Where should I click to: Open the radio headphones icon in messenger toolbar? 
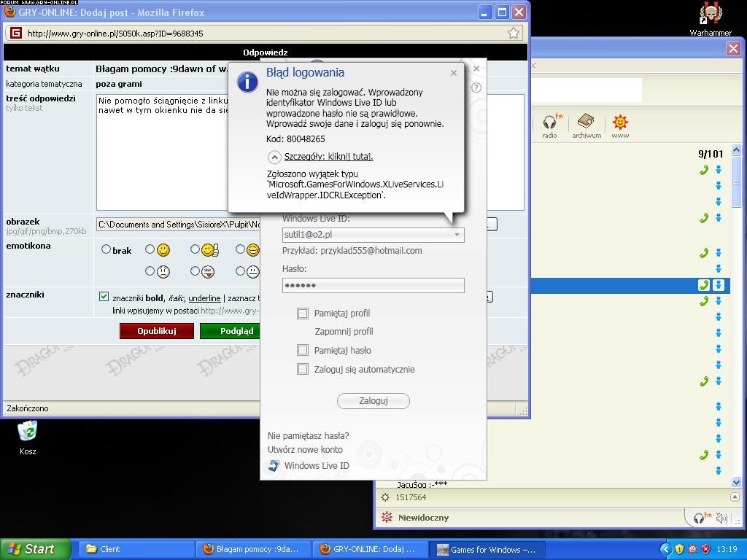pyautogui.click(x=550, y=122)
